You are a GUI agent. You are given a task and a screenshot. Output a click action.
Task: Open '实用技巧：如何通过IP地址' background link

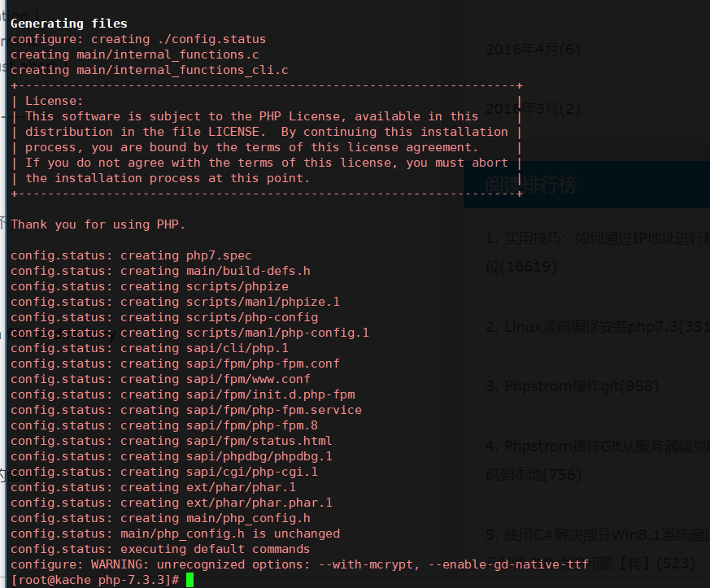(x=598, y=251)
